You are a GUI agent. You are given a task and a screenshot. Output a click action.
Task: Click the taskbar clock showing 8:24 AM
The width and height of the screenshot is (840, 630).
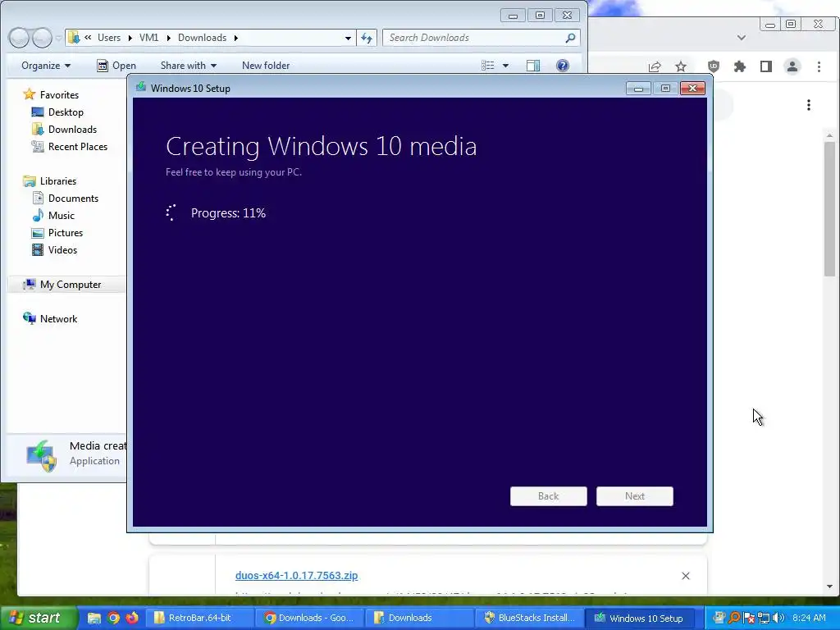point(809,618)
